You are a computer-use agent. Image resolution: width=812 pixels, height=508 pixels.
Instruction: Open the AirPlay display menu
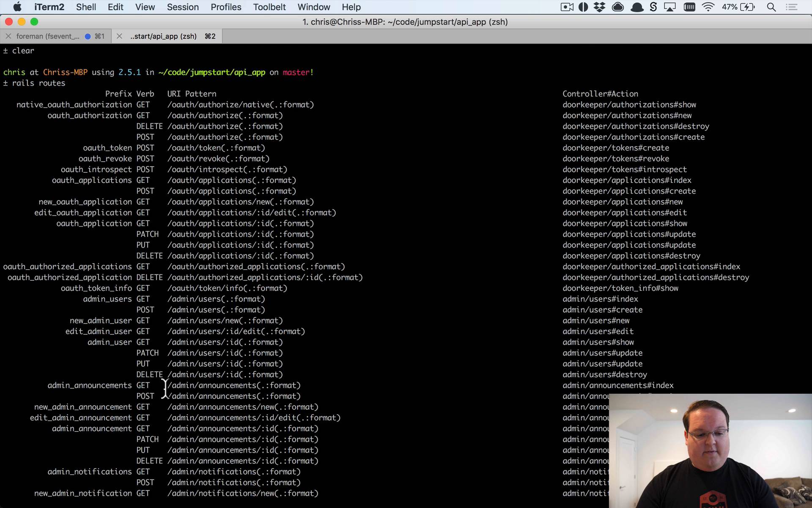tap(670, 7)
